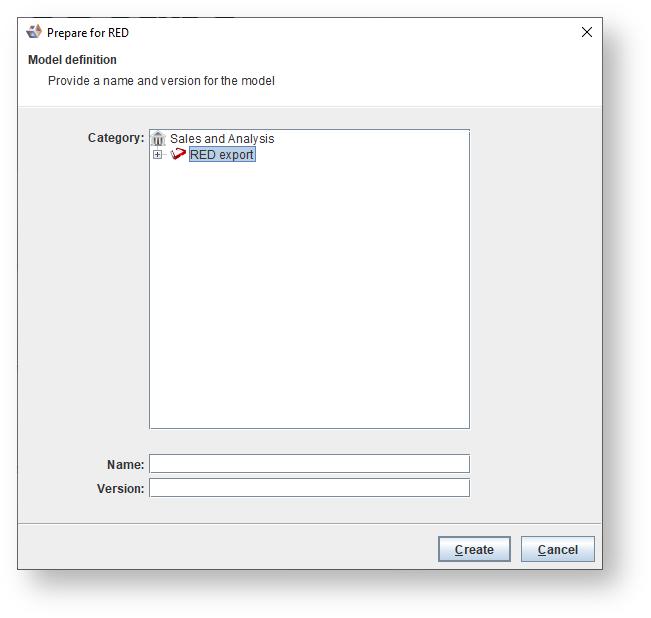Image resolution: width=651 pixels, height=618 pixels.
Task: Click the 'Version:' field label
Action: click(x=120, y=488)
